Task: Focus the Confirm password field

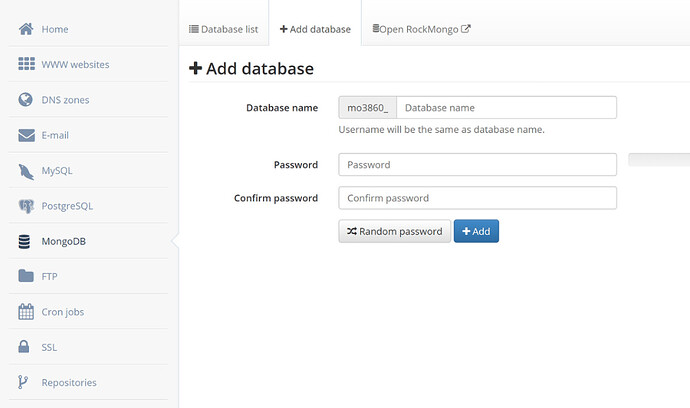Action: [x=477, y=198]
